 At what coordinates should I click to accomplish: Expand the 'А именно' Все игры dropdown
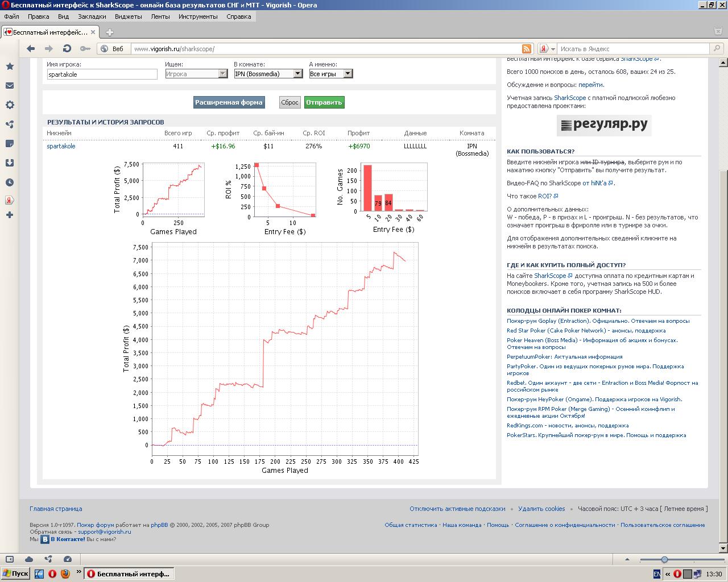348,74
